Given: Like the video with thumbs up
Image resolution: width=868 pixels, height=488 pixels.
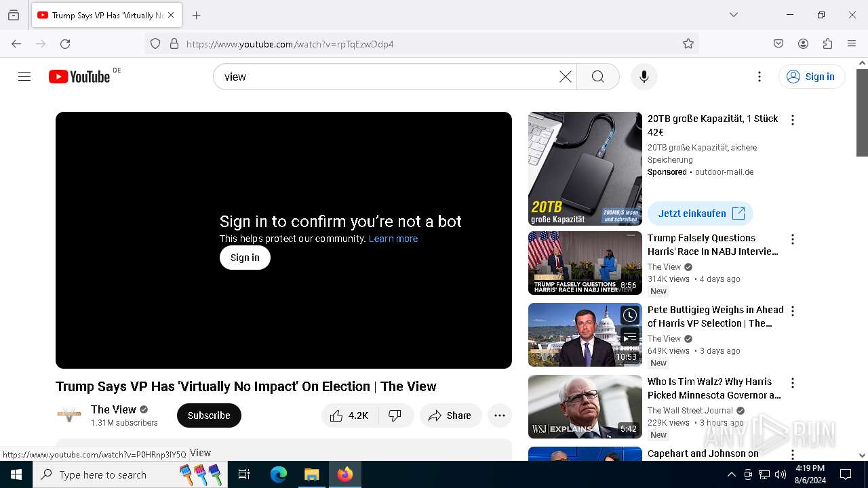Looking at the screenshot, I should [x=349, y=415].
